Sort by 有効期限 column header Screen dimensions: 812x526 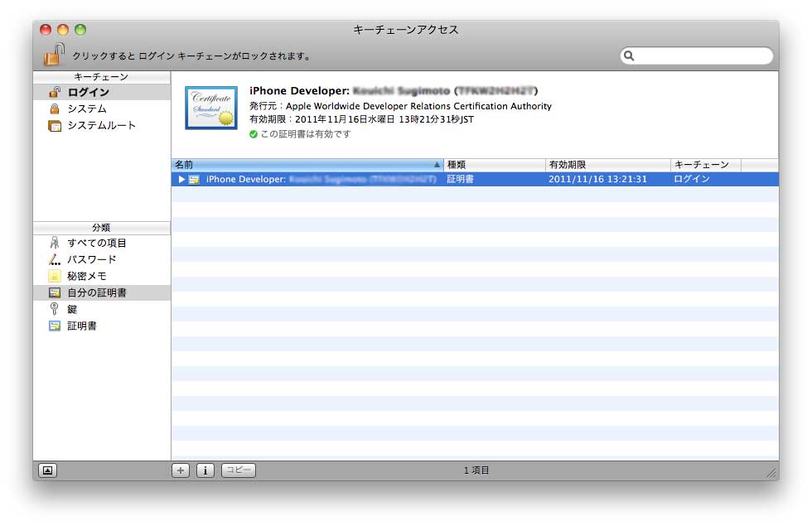[x=607, y=165]
